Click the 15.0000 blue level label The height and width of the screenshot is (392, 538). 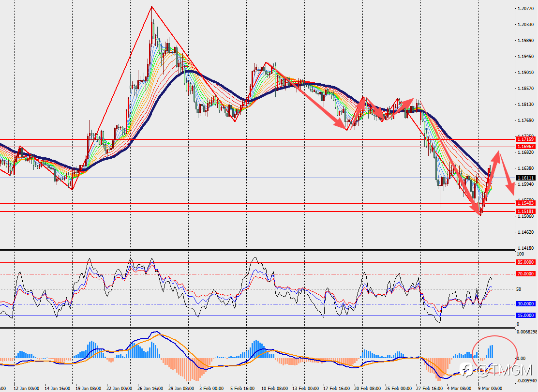click(x=525, y=316)
